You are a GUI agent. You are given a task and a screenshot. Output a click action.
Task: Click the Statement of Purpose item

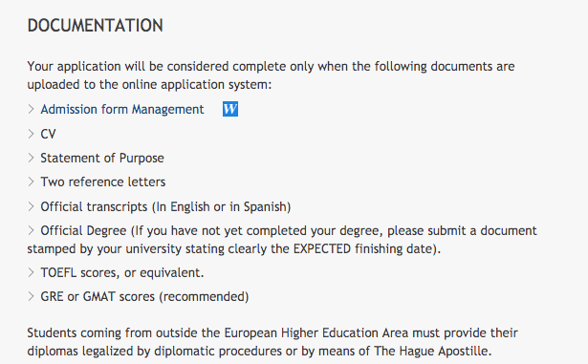[102, 159]
